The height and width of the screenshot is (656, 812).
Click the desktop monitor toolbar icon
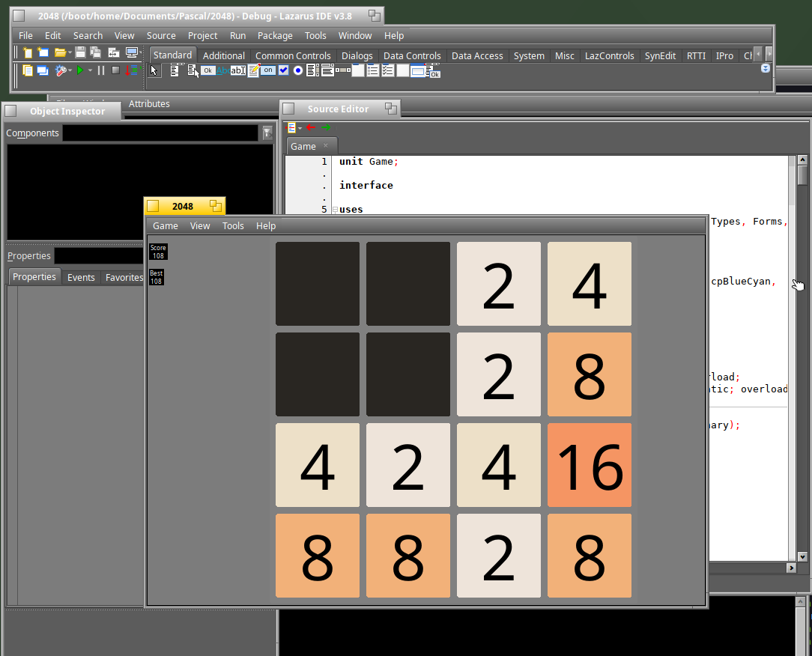[132, 52]
